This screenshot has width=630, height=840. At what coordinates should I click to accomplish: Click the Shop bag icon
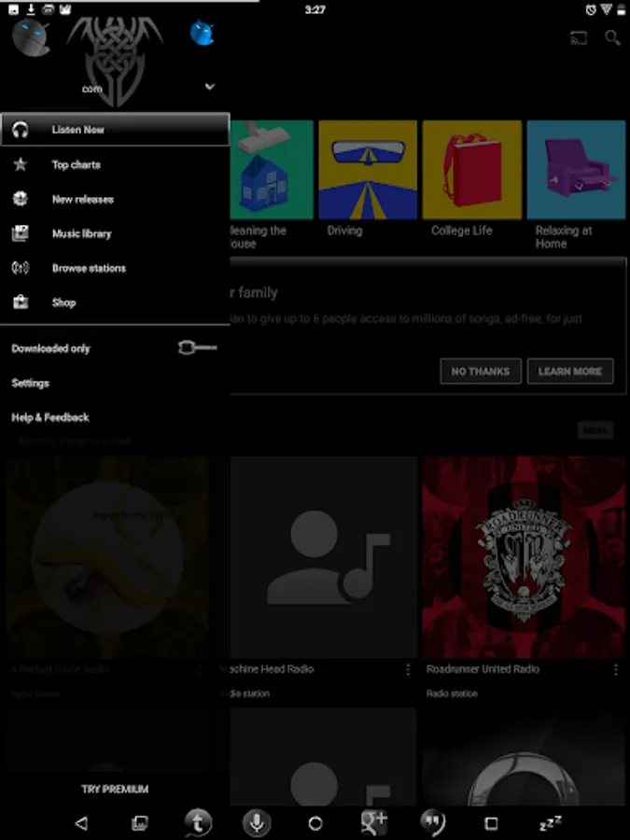[x=21, y=302]
